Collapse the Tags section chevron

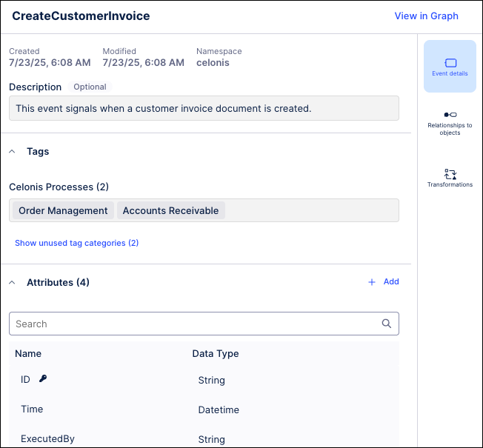click(13, 151)
